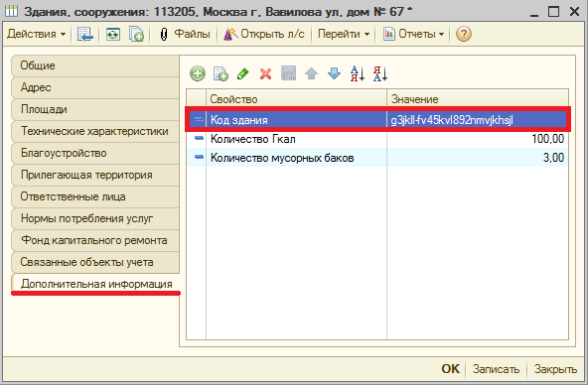Expand the Перейти dropdown menu
Screen dimensions: 588x385
343,34
